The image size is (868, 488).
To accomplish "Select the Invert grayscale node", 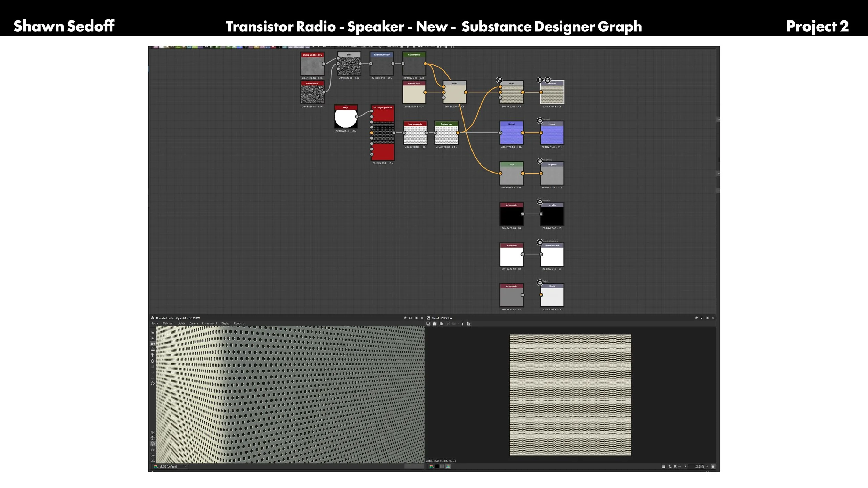I will pyautogui.click(x=415, y=133).
